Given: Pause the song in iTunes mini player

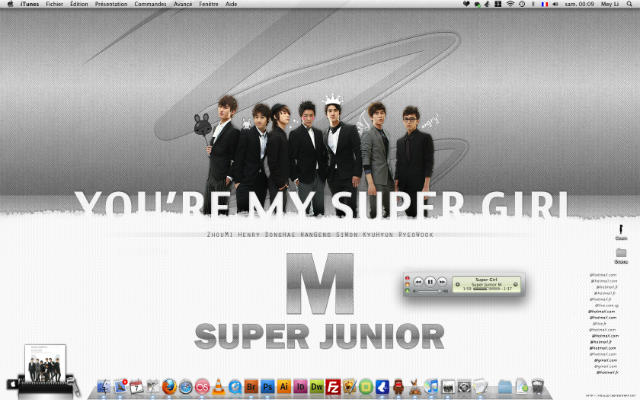Looking at the screenshot, I should 430,282.
